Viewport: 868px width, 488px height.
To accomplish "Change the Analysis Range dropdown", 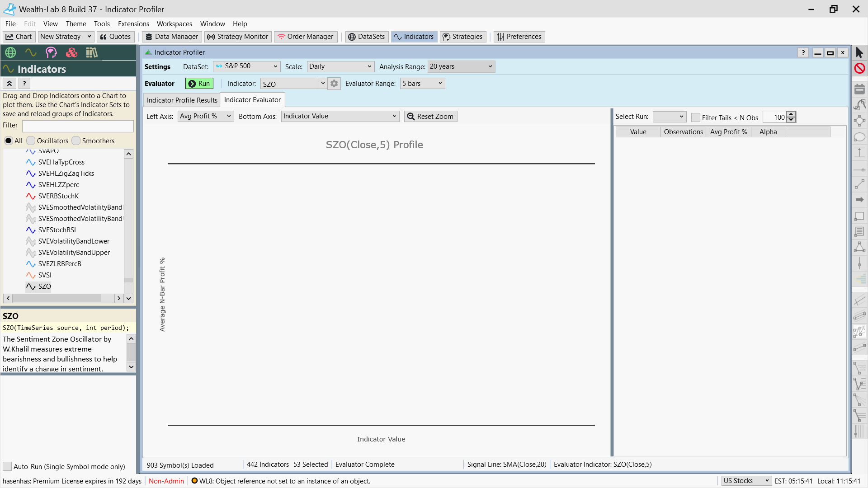I will 461,66.
